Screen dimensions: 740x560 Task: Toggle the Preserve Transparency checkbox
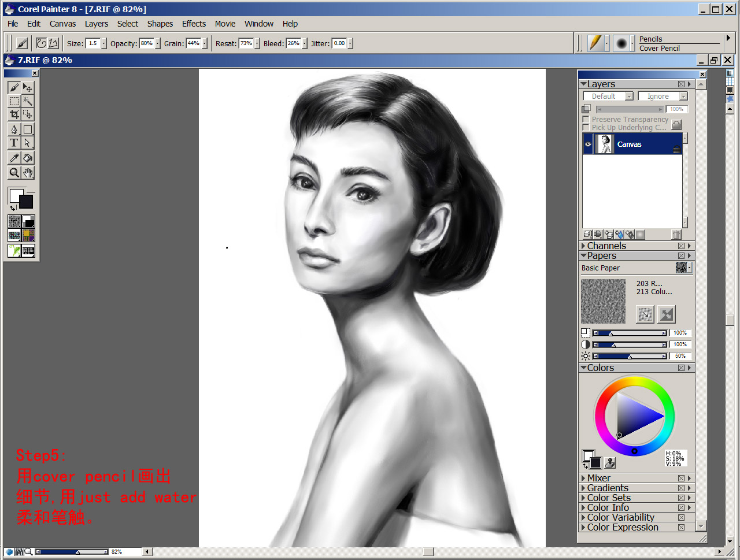(x=586, y=119)
